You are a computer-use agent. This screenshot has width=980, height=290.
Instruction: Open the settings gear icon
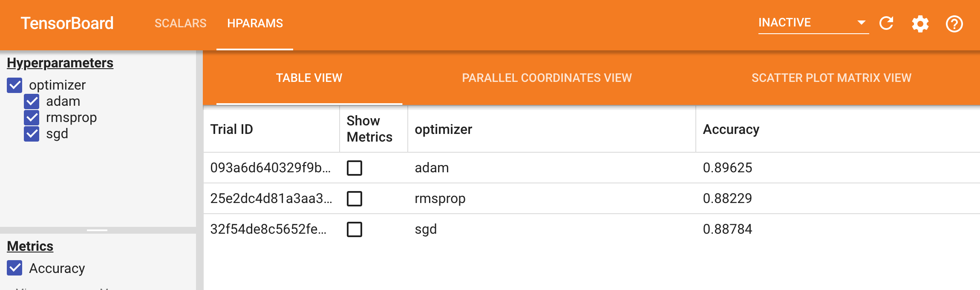click(x=920, y=24)
